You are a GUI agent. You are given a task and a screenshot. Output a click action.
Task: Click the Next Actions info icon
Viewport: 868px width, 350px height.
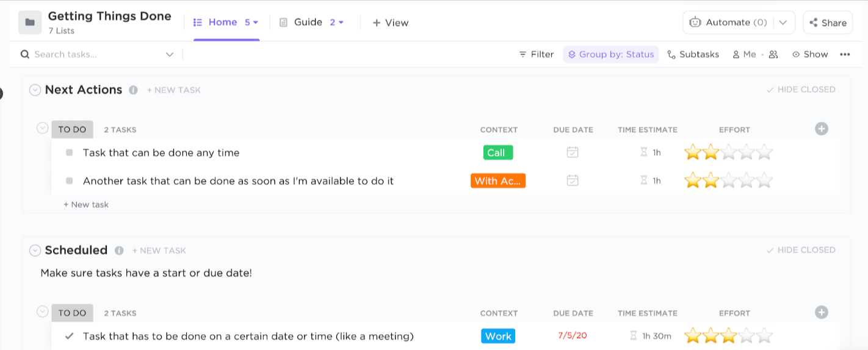133,90
